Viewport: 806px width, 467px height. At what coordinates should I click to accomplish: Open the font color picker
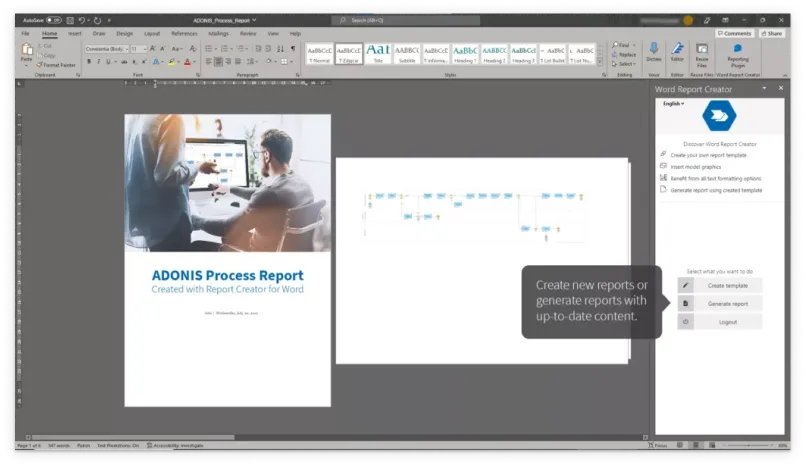tap(189, 62)
